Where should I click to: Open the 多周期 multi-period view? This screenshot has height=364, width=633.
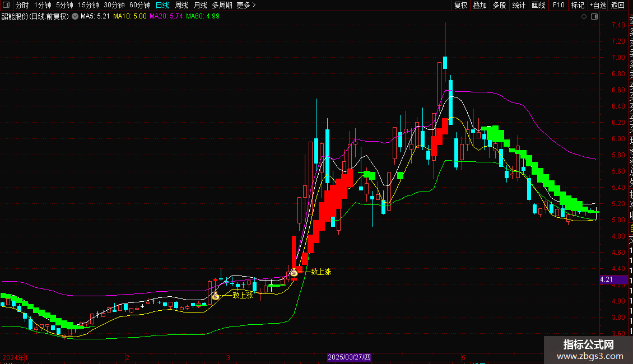(222, 5)
